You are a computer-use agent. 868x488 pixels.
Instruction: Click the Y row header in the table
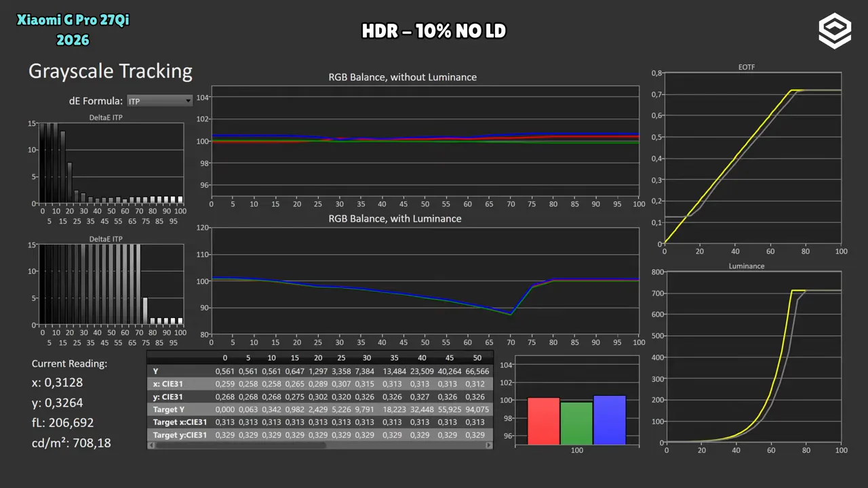tap(156, 371)
